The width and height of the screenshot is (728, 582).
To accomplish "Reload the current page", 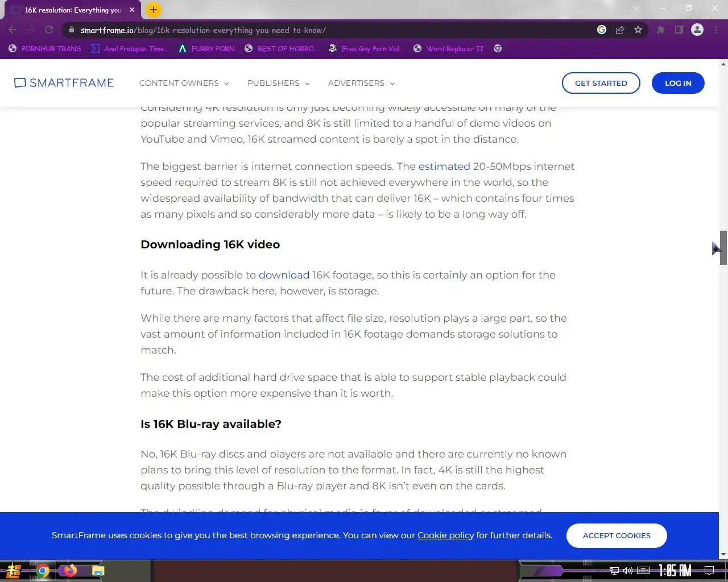I will [49, 30].
